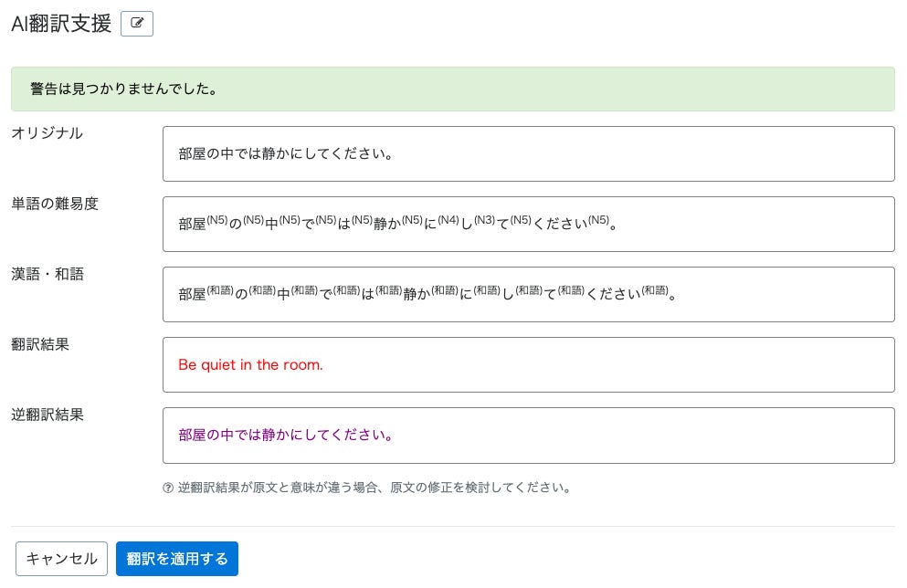
Task: Click the hint text about 逆翻訳結果
Action: coord(374,488)
